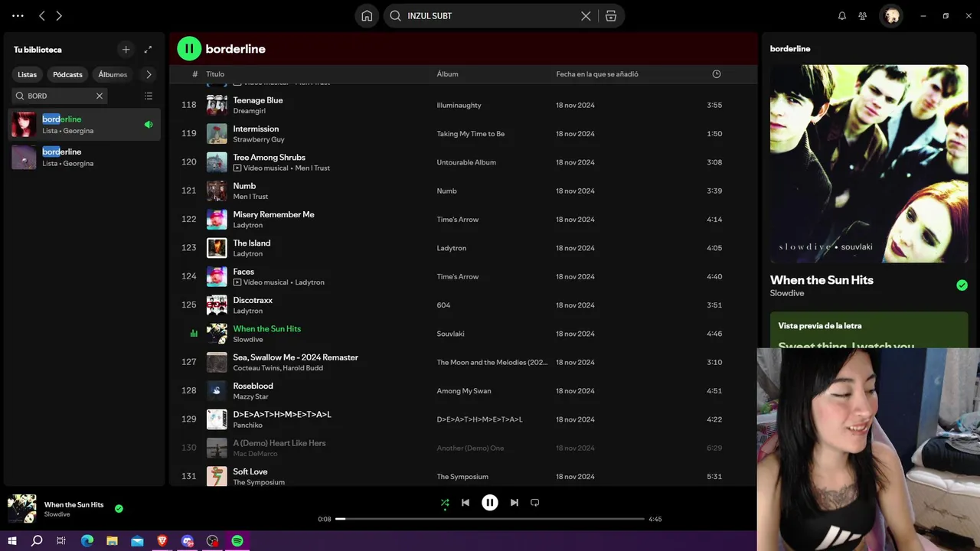The height and width of the screenshot is (551, 980).
Task: Skip to next track
Action: tap(514, 503)
